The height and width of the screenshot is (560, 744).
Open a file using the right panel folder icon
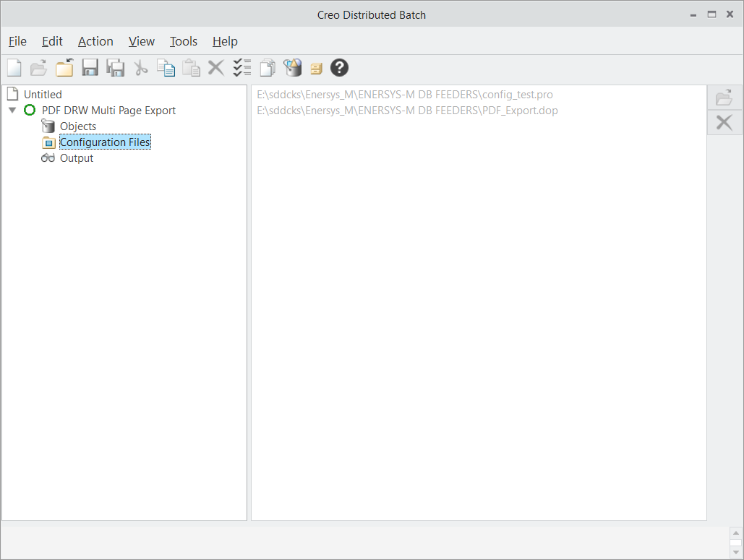[x=724, y=97]
